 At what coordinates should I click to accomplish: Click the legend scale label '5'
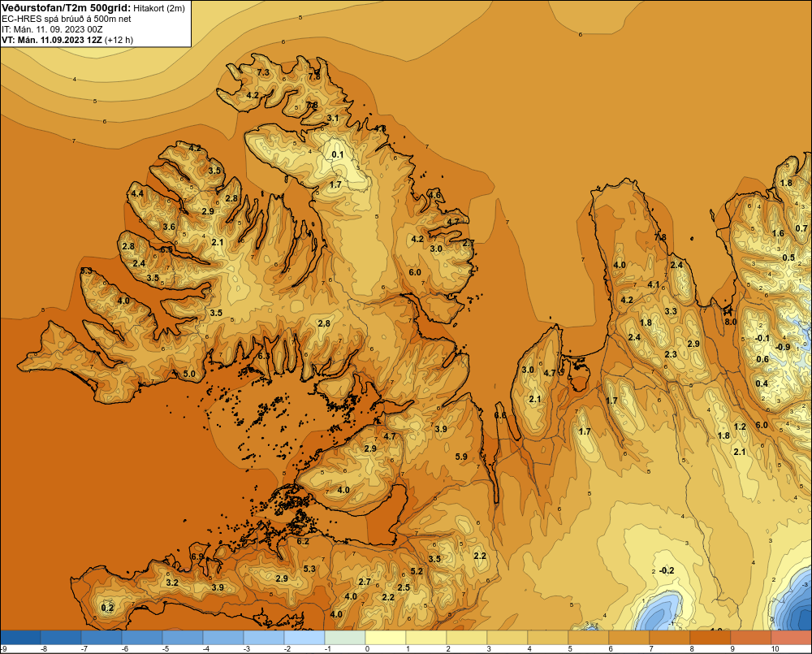coord(570,649)
